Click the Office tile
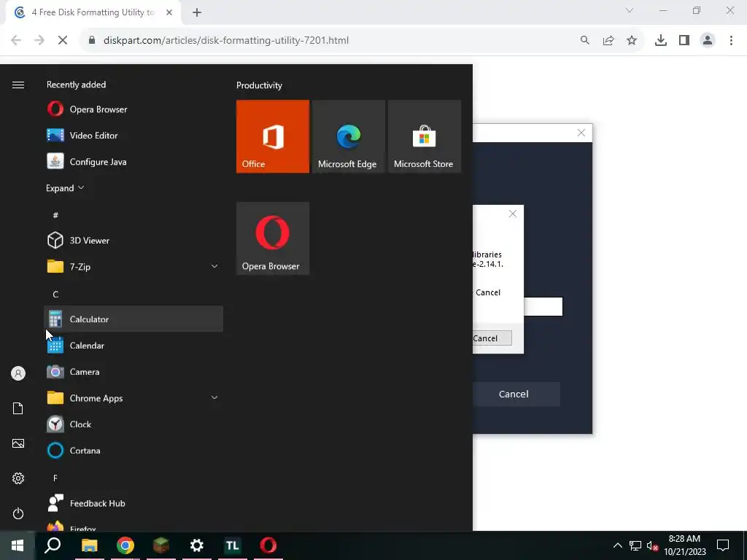Screen dimensions: 747x560 click(273, 136)
